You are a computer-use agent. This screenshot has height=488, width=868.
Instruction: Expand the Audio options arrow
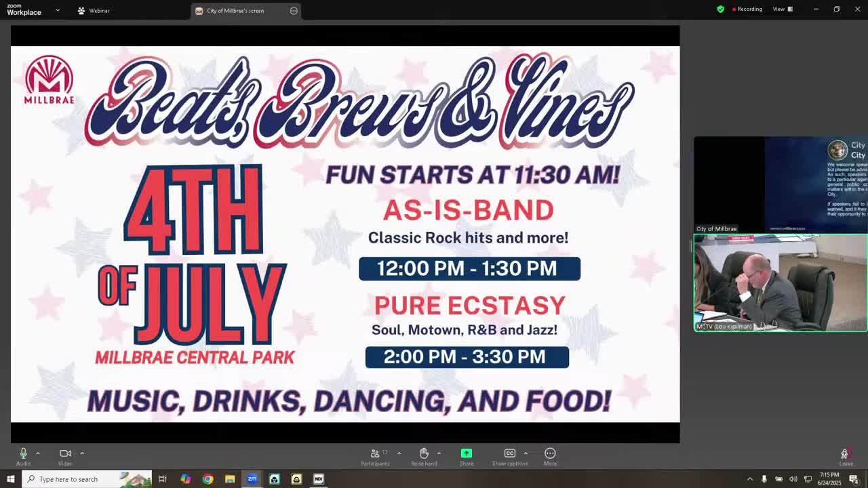point(38,453)
